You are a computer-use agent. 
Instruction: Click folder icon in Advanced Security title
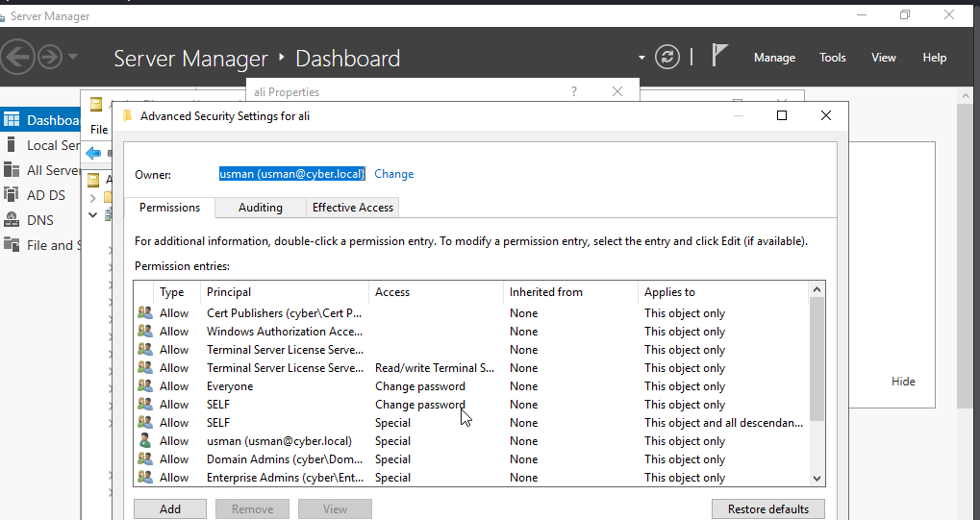point(128,115)
